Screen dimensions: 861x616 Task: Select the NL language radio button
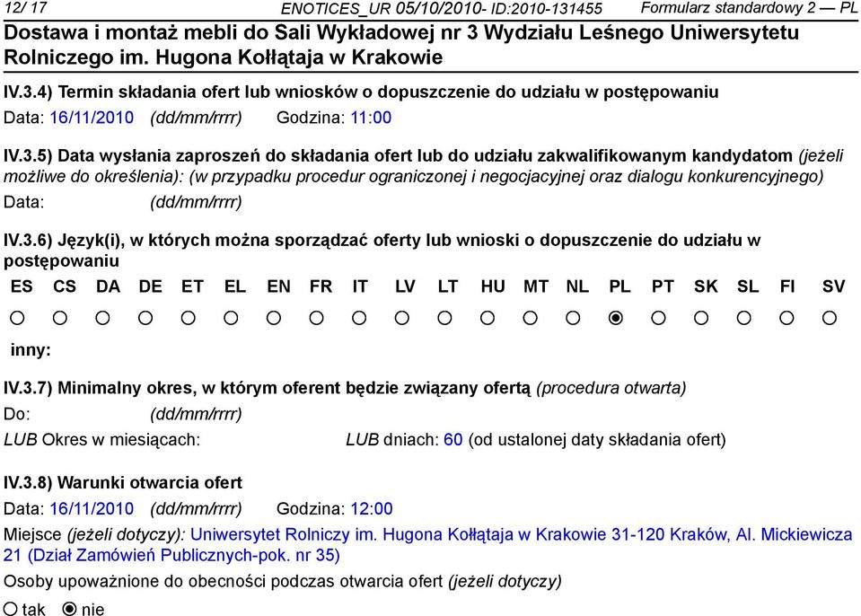tap(574, 318)
